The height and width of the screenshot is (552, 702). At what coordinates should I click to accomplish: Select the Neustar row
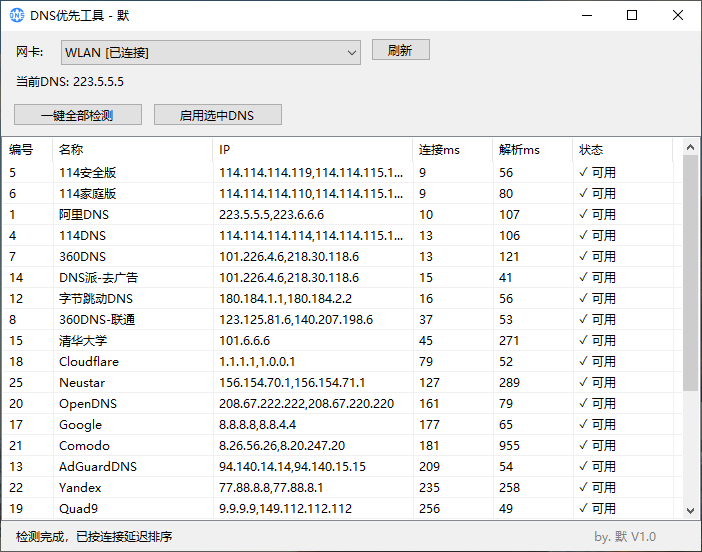point(342,383)
